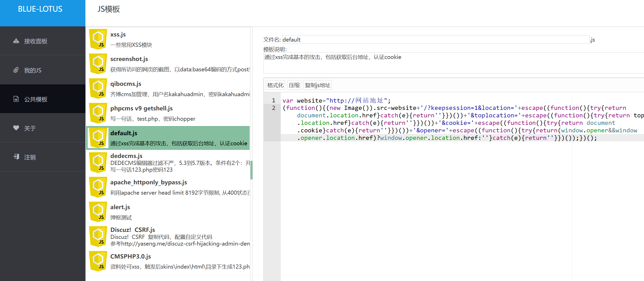The width and height of the screenshot is (644, 281).
Task: Click the description 一些常用XSS模块
Action: pyautogui.click(x=131, y=45)
